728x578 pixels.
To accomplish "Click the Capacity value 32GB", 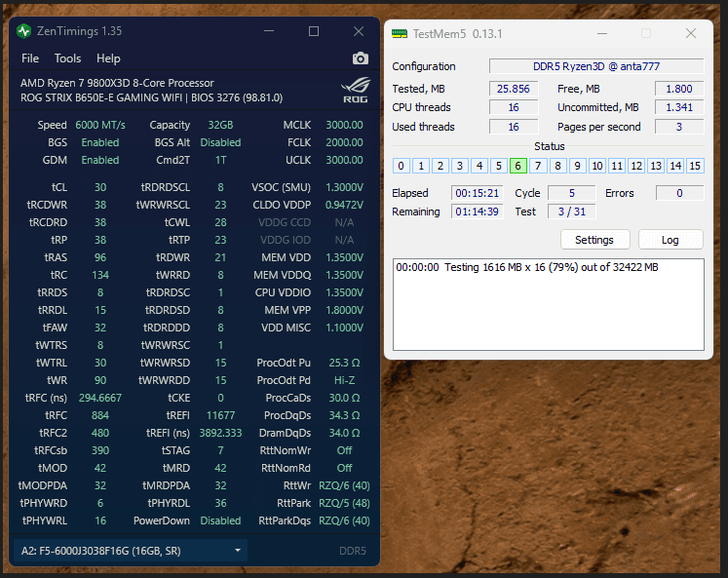I will point(220,125).
